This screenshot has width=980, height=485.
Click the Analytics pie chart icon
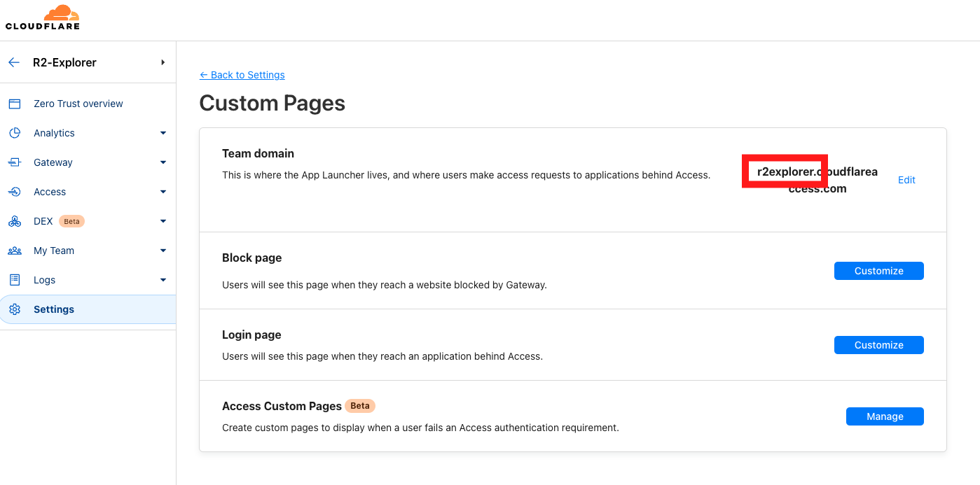coord(15,133)
